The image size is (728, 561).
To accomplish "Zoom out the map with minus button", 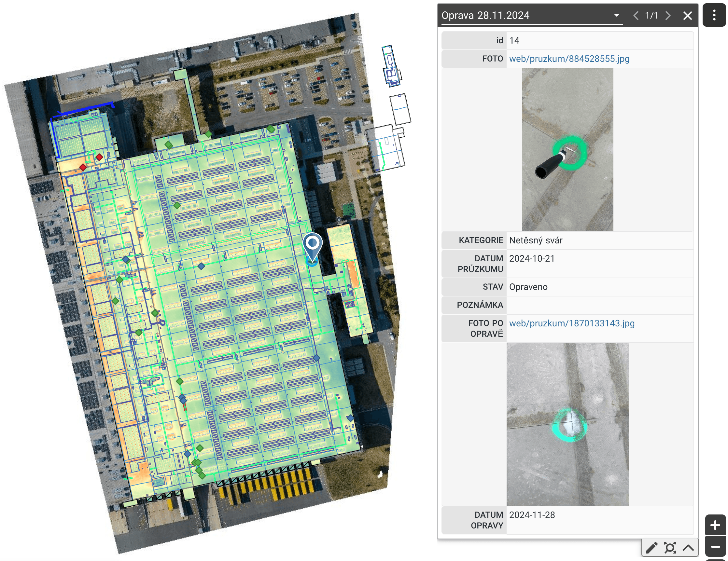I will pos(715,546).
